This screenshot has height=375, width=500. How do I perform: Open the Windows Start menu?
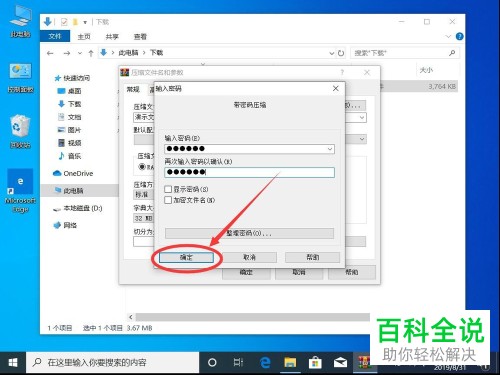[13, 363]
